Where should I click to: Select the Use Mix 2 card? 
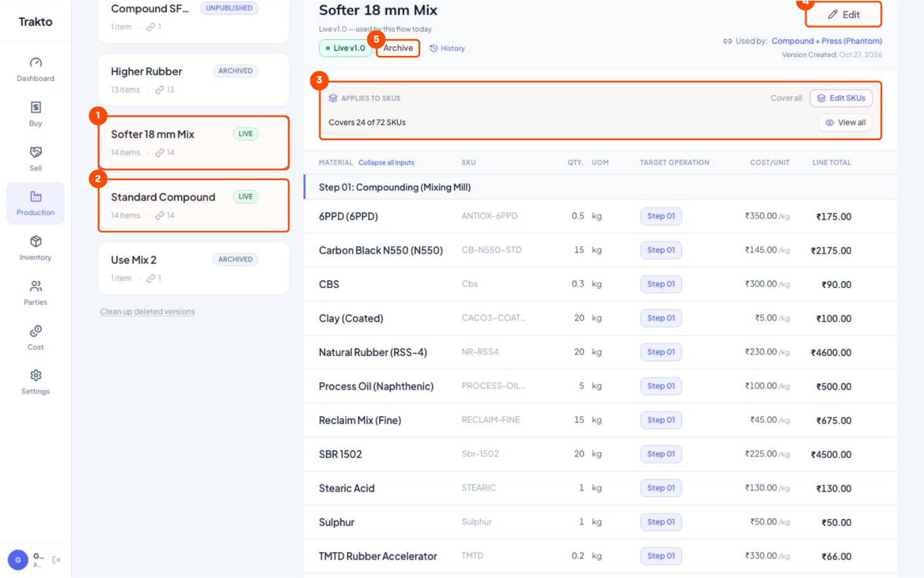(x=194, y=268)
